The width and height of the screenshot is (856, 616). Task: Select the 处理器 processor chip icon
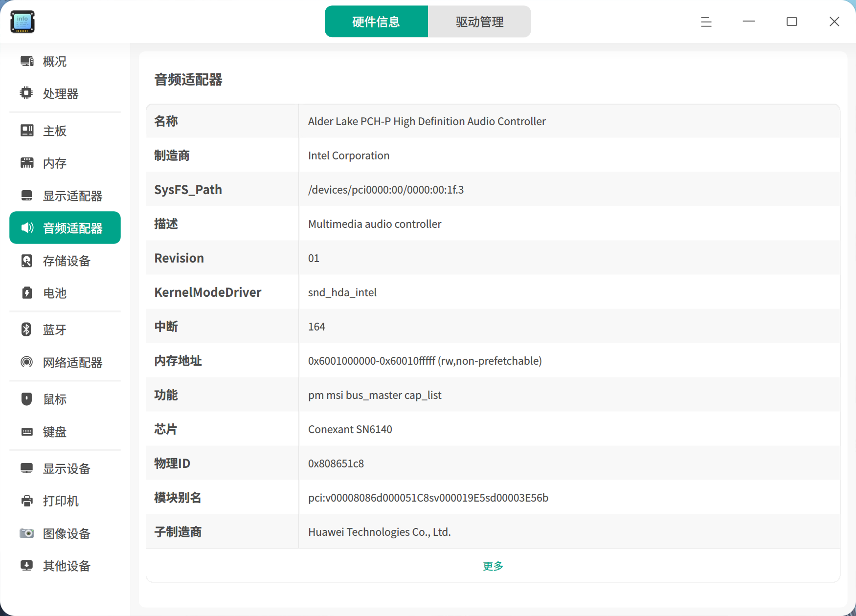tap(26, 93)
